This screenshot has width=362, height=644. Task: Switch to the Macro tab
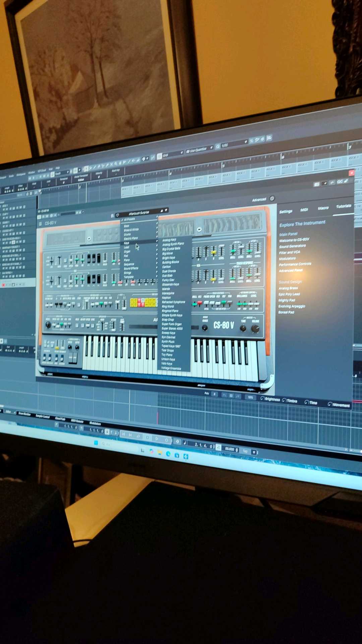[323, 208]
